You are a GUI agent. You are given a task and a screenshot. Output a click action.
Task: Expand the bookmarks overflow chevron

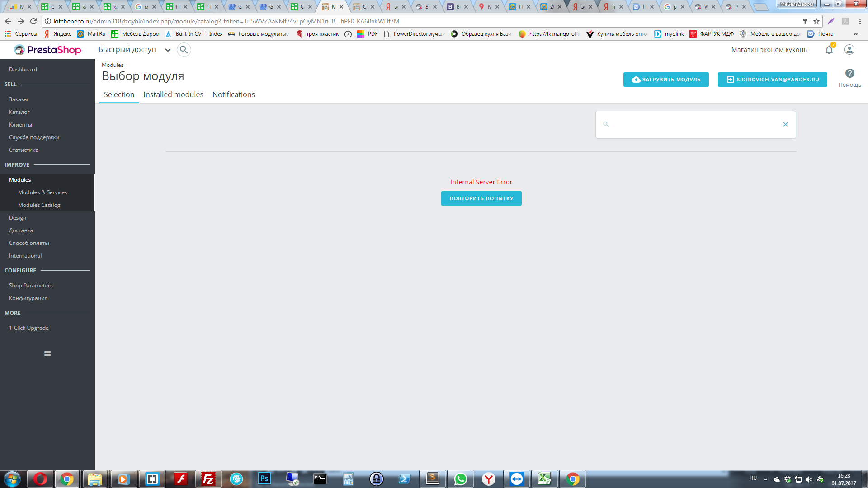855,34
